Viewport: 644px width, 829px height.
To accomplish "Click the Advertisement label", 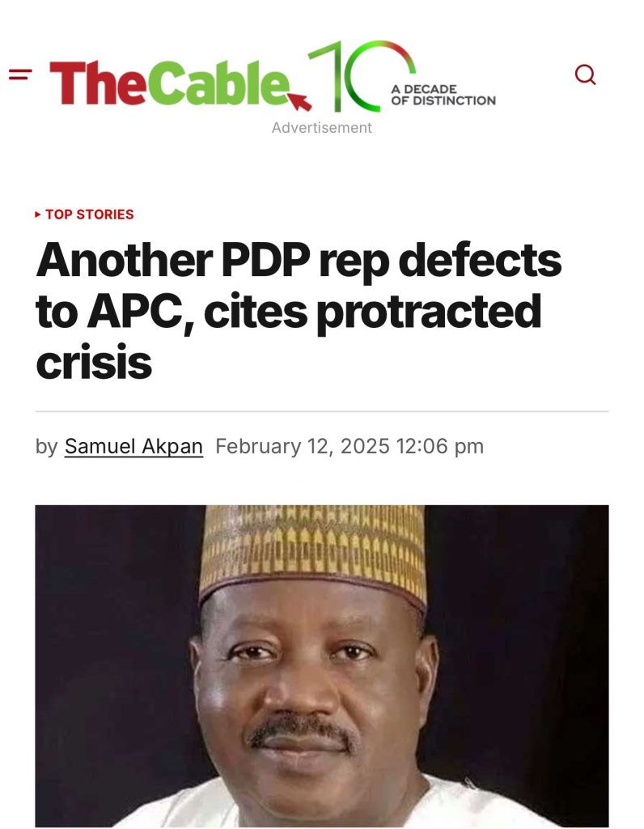I will click(x=322, y=128).
